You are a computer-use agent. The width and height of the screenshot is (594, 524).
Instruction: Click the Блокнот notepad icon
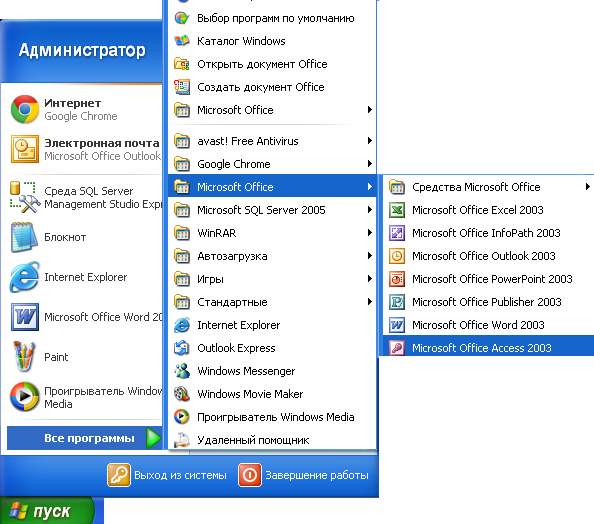tap(24, 237)
